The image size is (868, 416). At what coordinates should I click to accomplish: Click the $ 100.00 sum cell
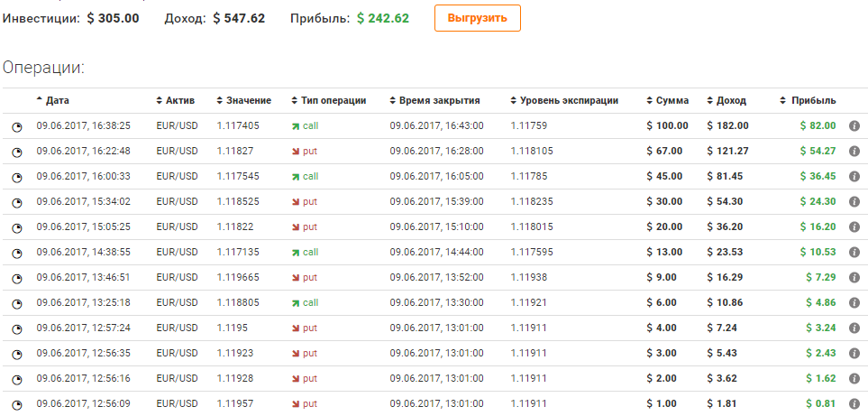(x=668, y=126)
